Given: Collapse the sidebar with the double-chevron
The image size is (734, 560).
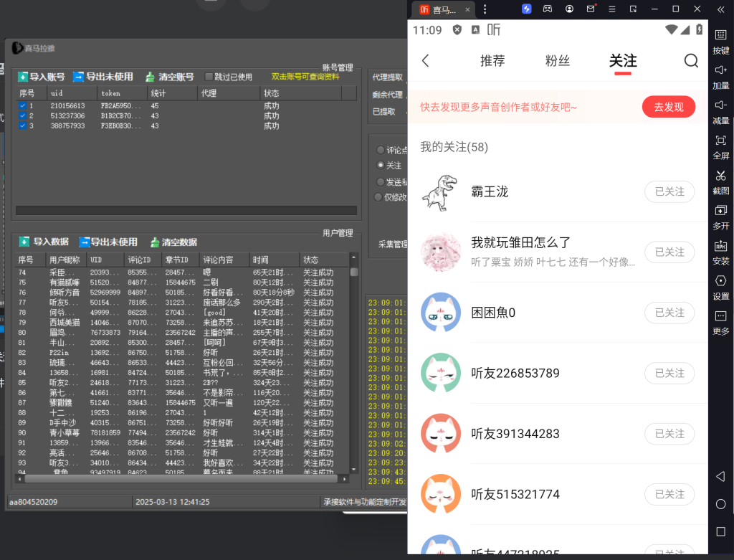Looking at the screenshot, I should click(x=720, y=10).
